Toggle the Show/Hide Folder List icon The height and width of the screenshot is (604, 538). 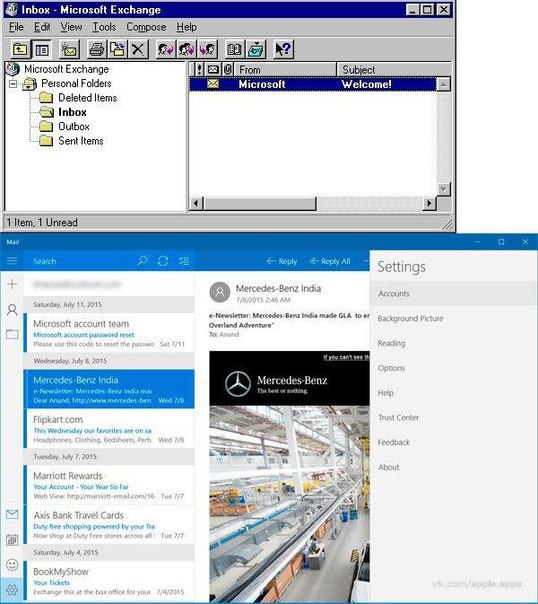click(x=42, y=49)
